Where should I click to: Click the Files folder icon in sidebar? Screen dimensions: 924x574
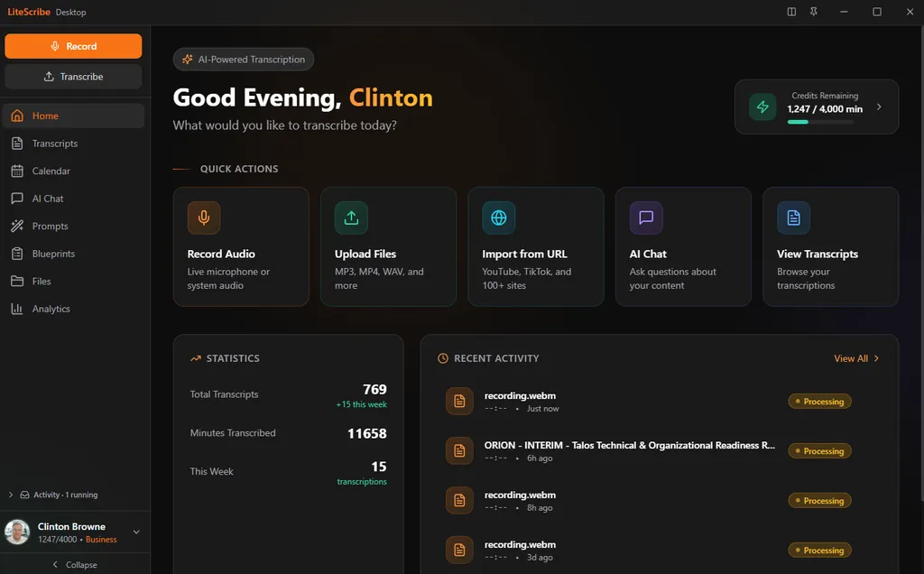click(17, 281)
